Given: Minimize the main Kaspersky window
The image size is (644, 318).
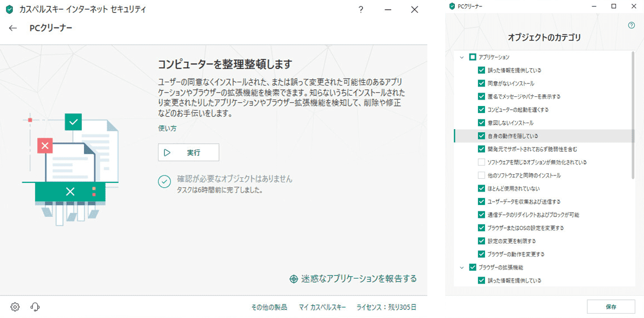Looking at the screenshot, I should tap(387, 10).
